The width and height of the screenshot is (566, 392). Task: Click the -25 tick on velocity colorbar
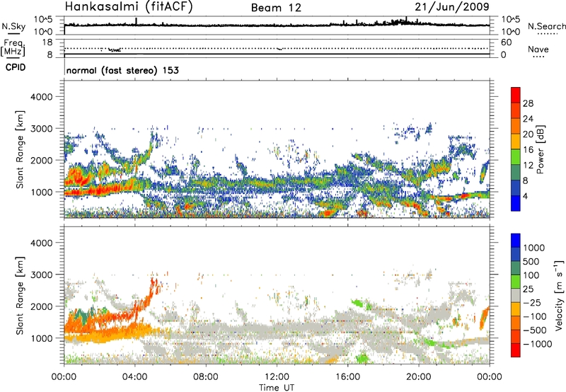point(532,302)
